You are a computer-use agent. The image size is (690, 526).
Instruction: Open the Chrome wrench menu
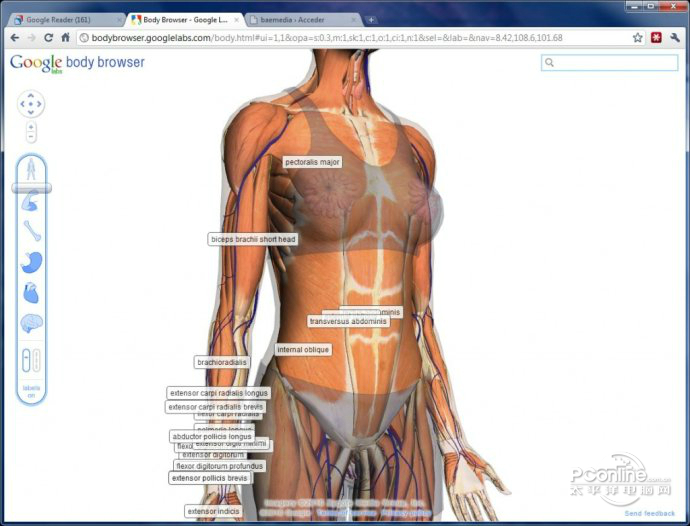point(675,38)
